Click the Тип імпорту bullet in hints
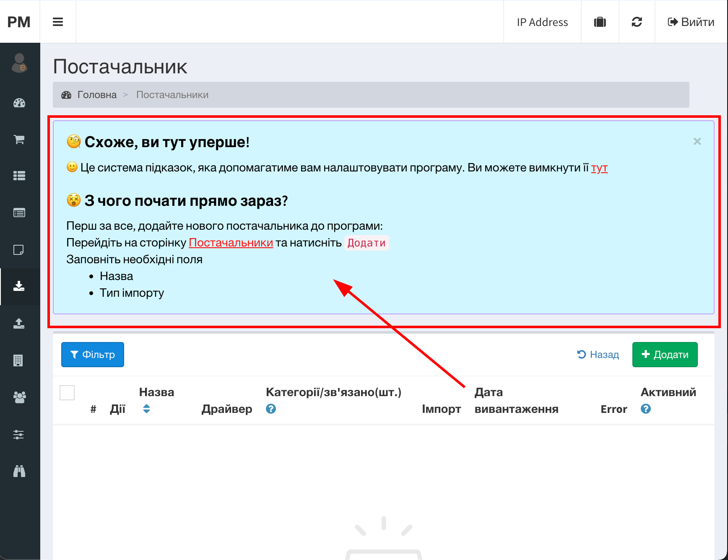The height and width of the screenshot is (560, 728). (x=132, y=293)
